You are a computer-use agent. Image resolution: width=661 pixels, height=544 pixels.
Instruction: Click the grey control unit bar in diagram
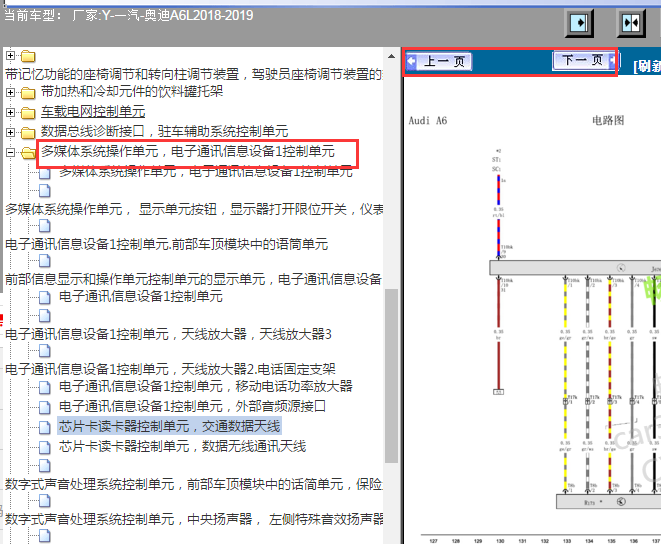coord(575,268)
